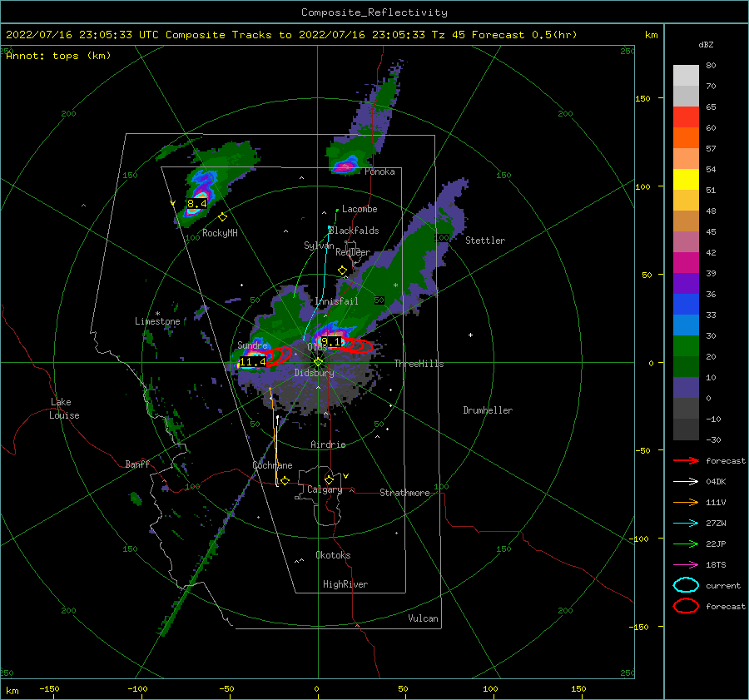Click the Strathmore town label
Image resolution: width=749 pixels, height=700 pixels.
pyautogui.click(x=404, y=493)
